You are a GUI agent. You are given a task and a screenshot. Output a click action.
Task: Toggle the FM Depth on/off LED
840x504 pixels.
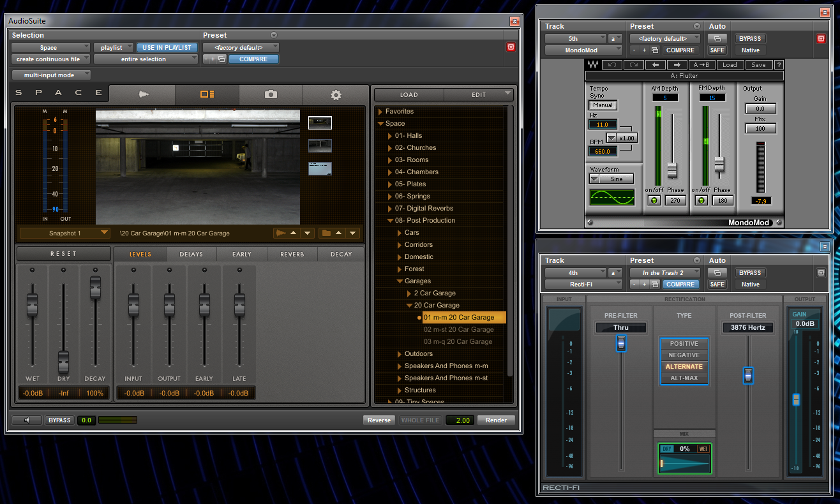pos(701,200)
